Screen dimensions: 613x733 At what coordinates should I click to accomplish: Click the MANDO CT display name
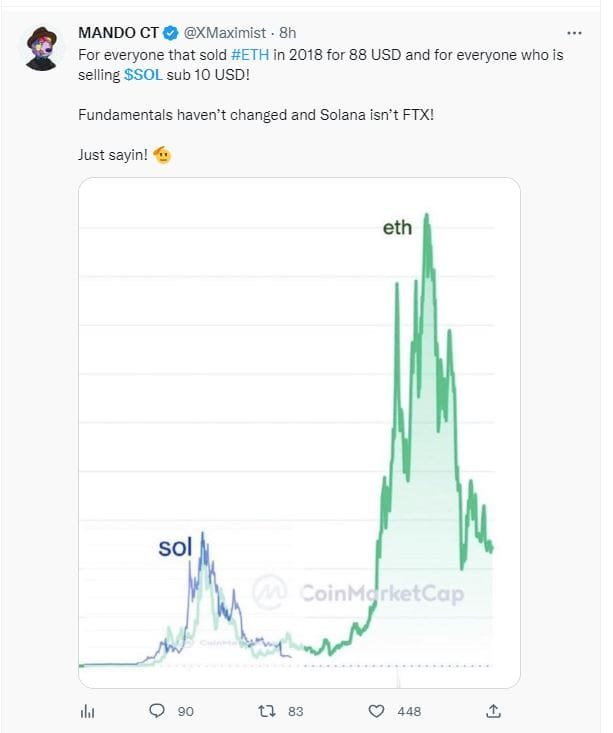(x=115, y=33)
